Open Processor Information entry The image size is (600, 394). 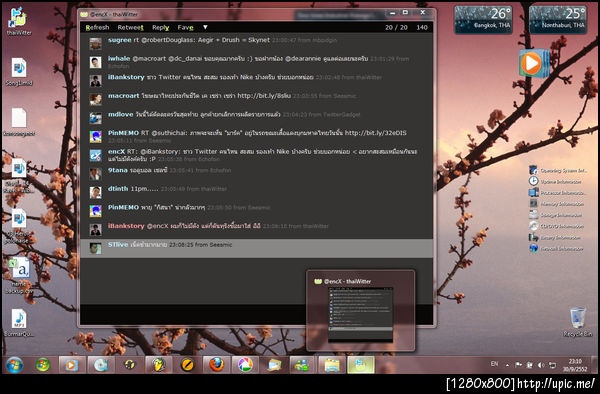tap(557, 192)
